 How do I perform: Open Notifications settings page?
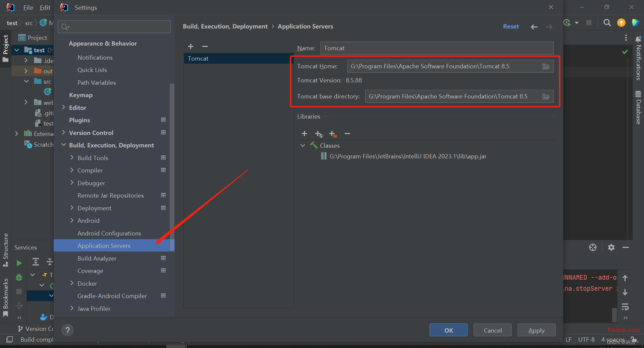tap(95, 58)
